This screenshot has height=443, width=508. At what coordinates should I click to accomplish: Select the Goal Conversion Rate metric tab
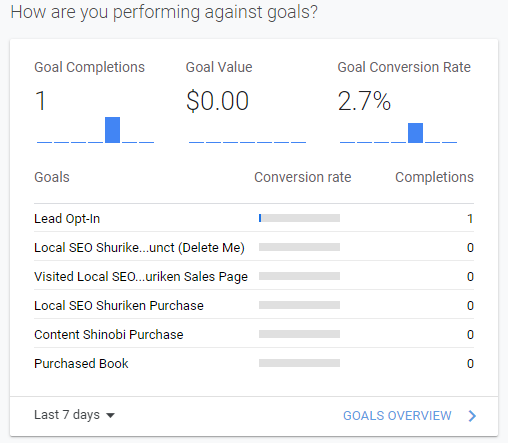(x=404, y=101)
